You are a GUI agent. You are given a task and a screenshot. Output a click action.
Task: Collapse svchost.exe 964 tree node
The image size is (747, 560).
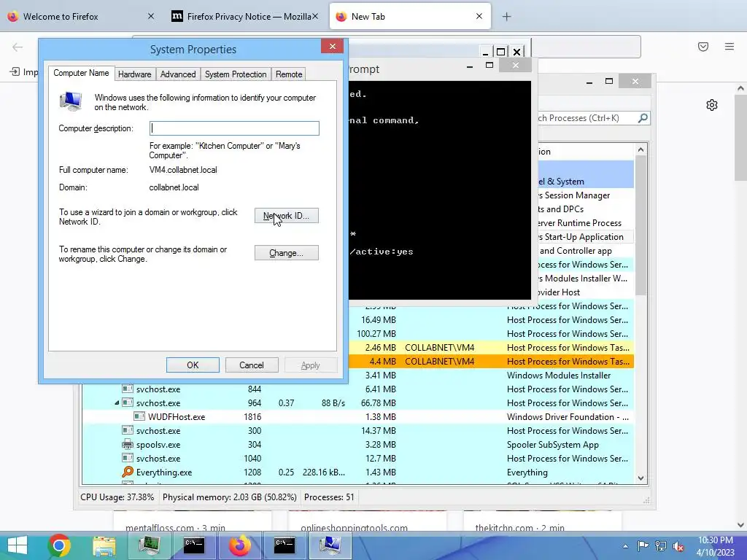click(x=117, y=402)
